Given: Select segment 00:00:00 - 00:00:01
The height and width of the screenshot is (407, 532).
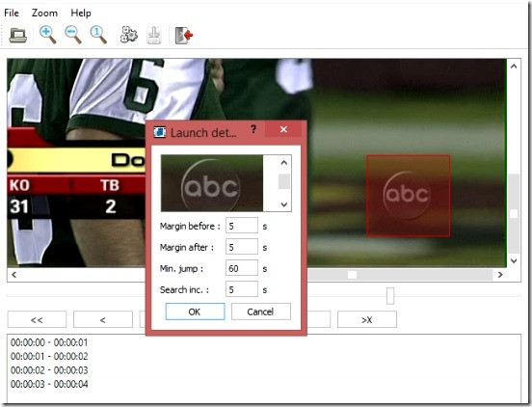Looking at the screenshot, I should coord(49,342).
